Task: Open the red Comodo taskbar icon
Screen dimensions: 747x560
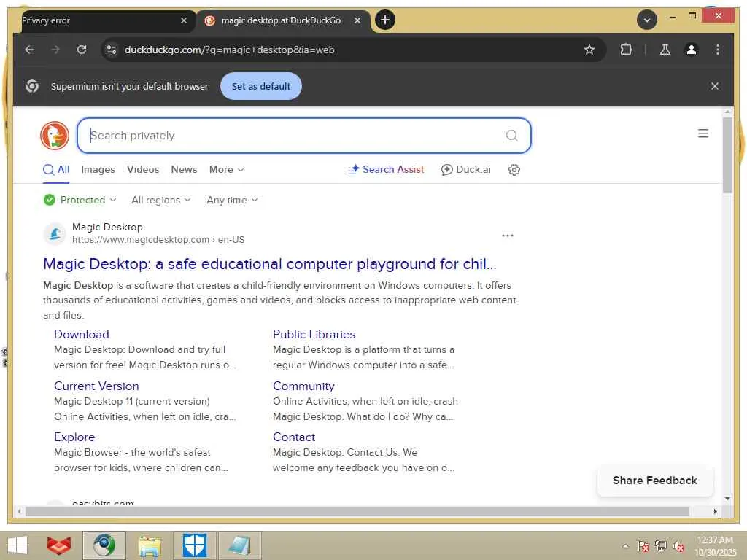Action: (59, 545)
